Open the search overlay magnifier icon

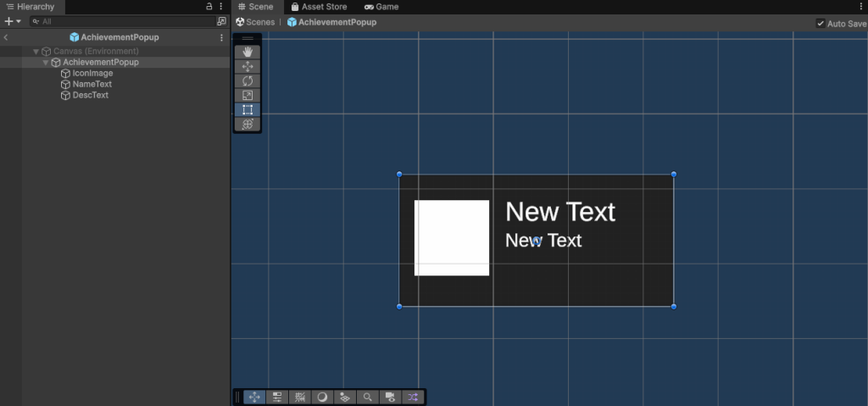pyautogui.click(x=368, y=397)
